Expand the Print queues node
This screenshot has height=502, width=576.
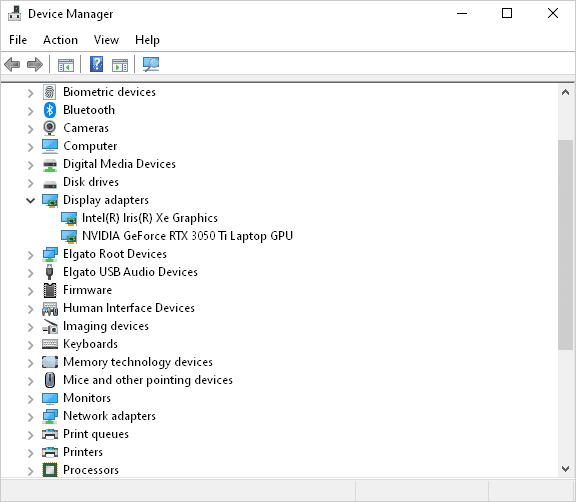point(30,435)
